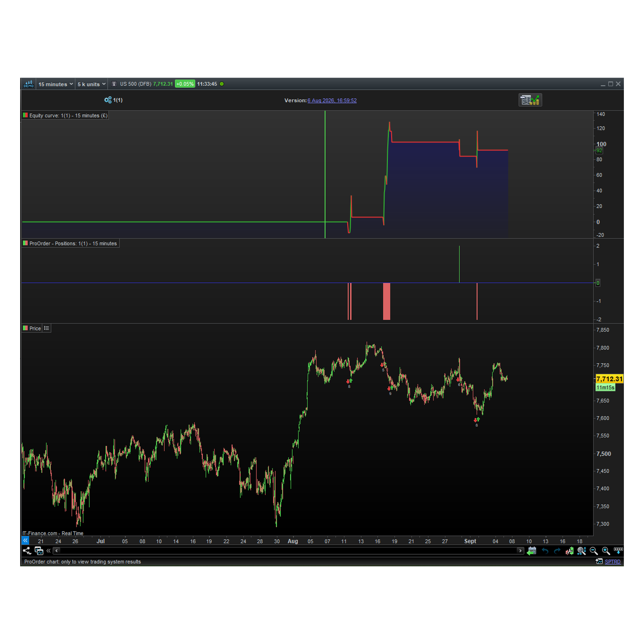Collapse toolbar with double left chevrons
The image size is (644, 644).
click(x=49, y=551)
